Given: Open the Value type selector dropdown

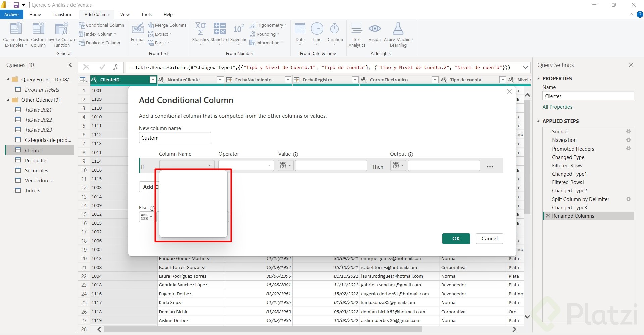Looking at the screenshot, I should click(285, 165).
